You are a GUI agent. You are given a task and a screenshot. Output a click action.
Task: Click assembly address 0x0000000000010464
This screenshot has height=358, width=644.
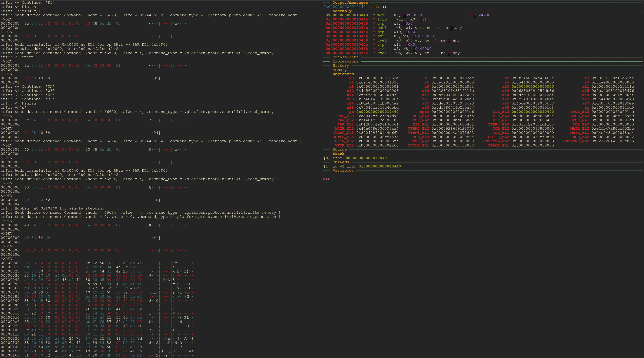[x=346, y=53]
